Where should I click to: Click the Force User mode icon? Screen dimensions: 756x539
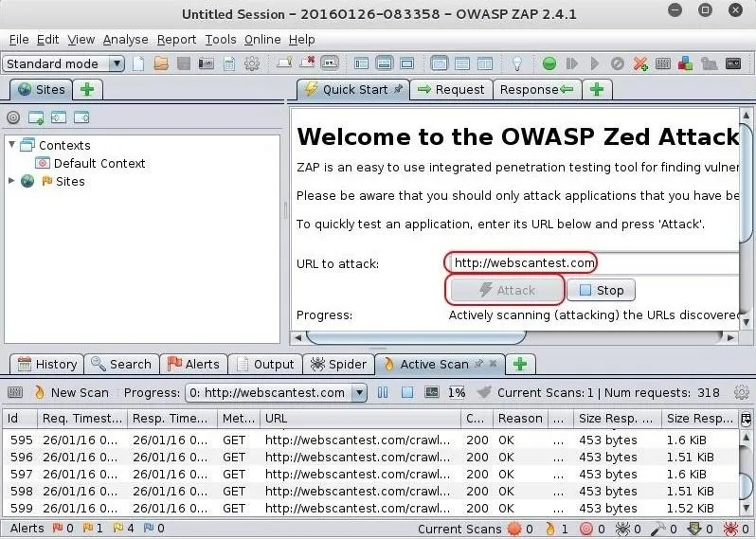[x=709, y=63]
